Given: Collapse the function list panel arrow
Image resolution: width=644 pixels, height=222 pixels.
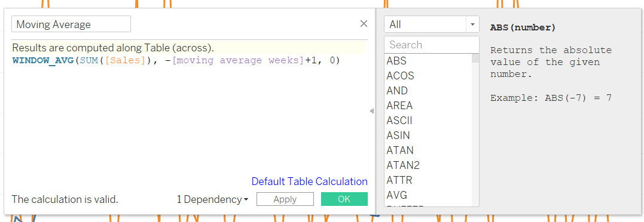Looking at the screenshot, I should [x=372, y=110].
